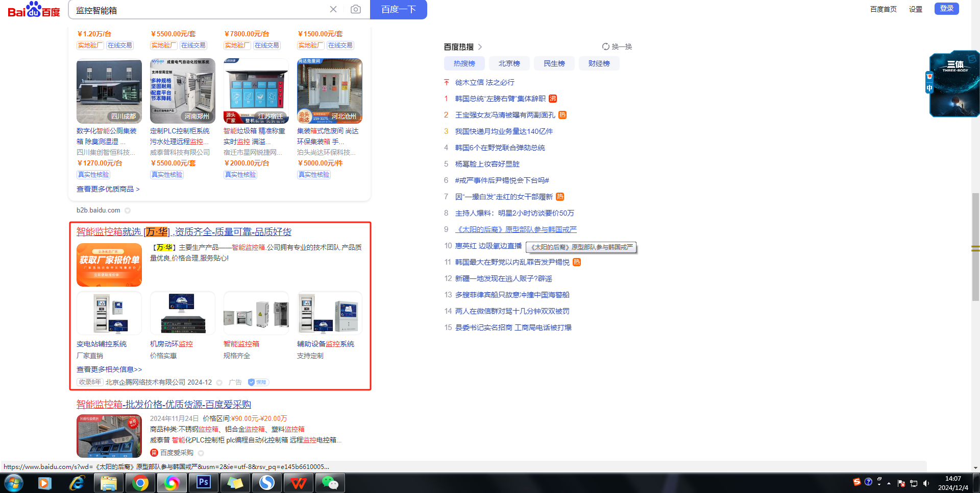Viewport: 980px width, 493px height.
Task: Click the orange 获取厂家报价单 banner
Action: tap(109, 265)
